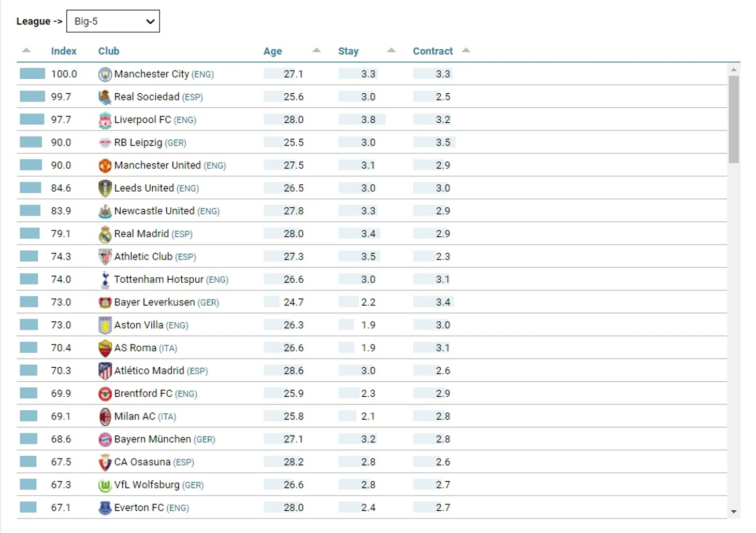Click the Manchester United club crest
This screenshot has width=756, height=533.
pos(105,166)
